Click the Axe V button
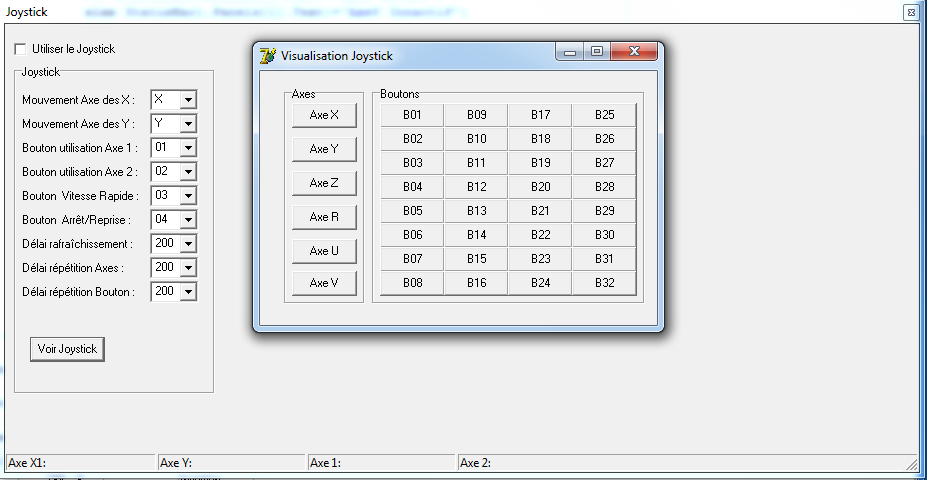 tap(324, 283)
